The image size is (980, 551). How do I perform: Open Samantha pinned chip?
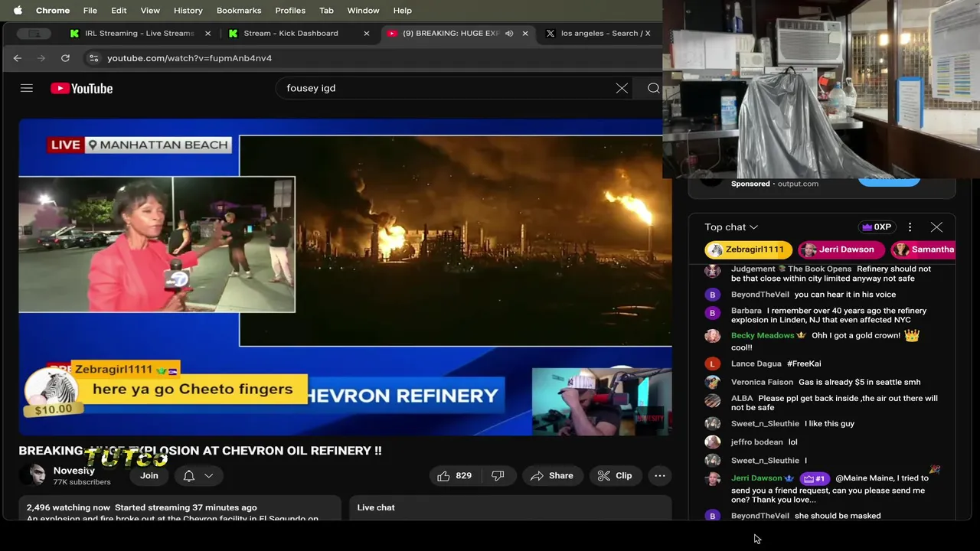(x=924, y=249)
